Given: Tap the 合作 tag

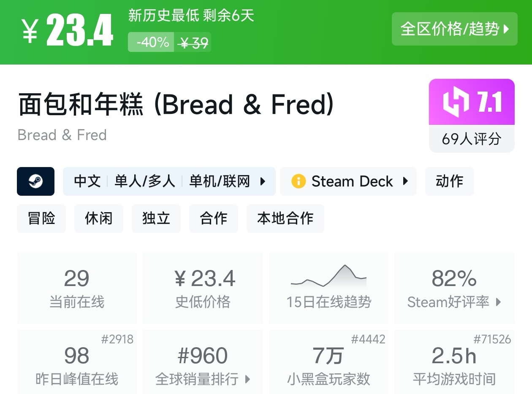Looking at the screenshot, I should pos(213,219).
